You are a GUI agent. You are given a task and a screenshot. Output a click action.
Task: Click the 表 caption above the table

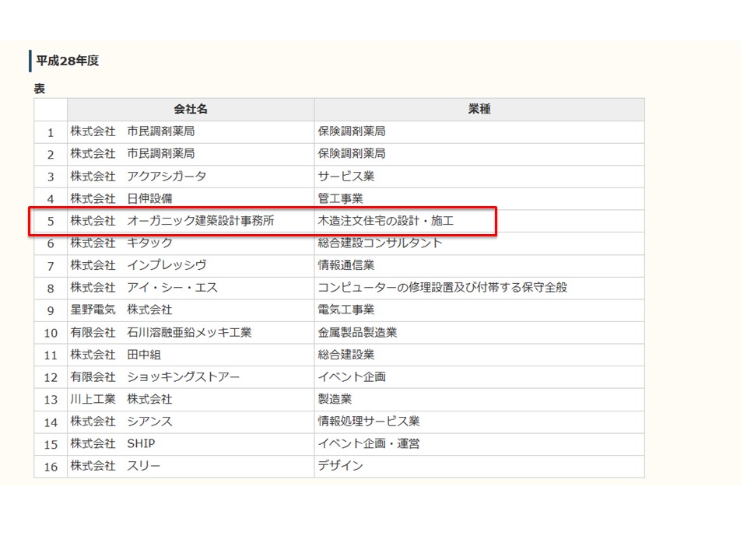40,89
